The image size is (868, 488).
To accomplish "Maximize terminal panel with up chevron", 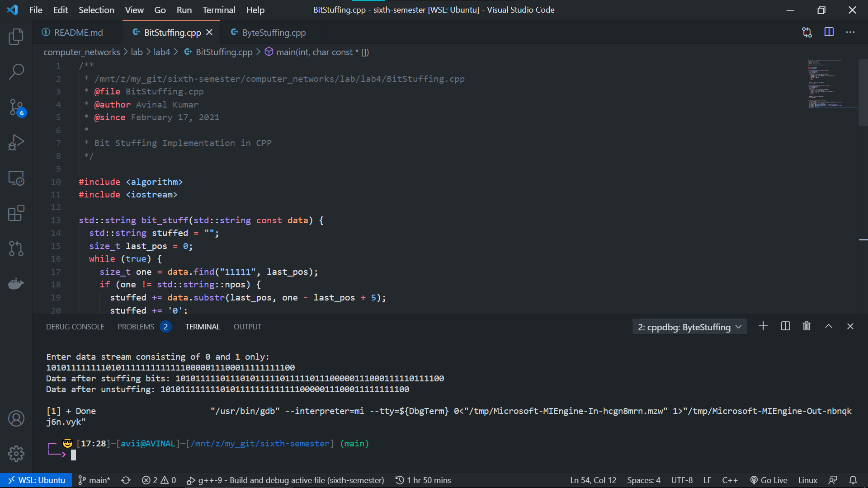I will click(x=829, y=326).
